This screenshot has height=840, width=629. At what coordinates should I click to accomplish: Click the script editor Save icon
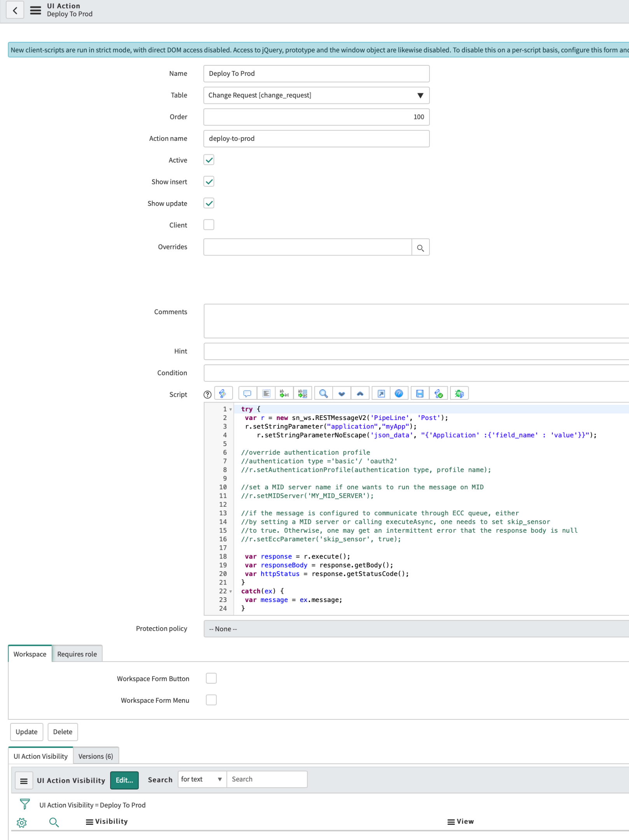[419, 394]
